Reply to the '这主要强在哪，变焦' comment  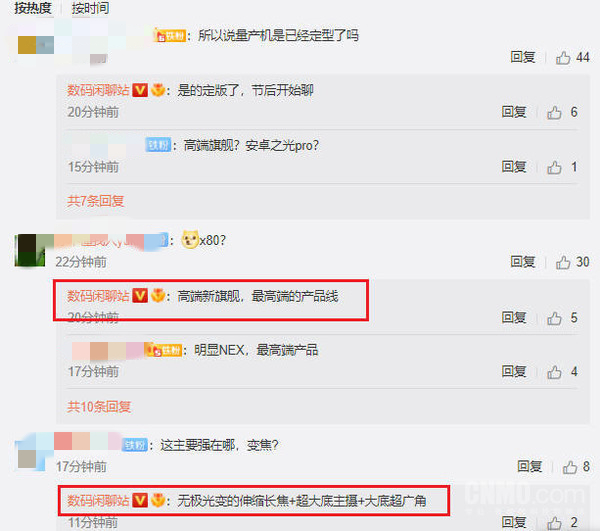point(530,466)
